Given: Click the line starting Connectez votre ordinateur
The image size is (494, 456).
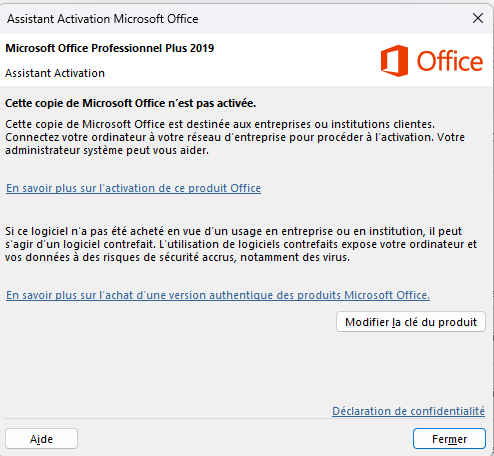Looking at the screenshot, I should 235,137.
